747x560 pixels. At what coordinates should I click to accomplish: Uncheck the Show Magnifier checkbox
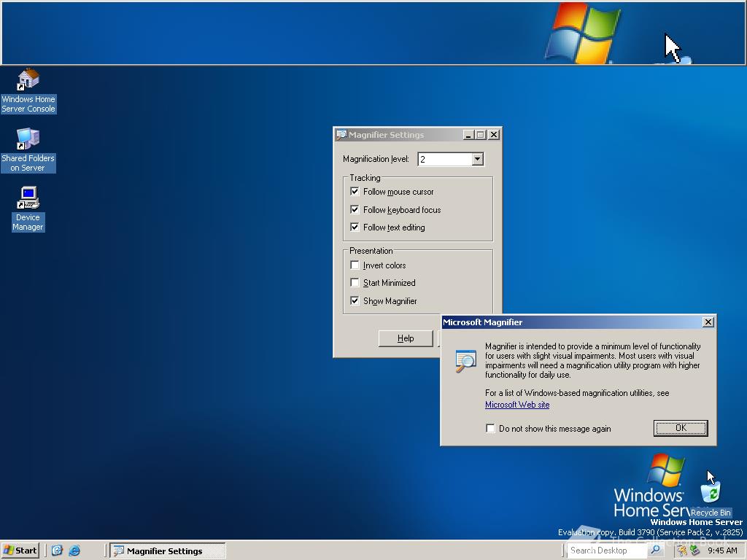pyautogui.click(x=355, y=300)
